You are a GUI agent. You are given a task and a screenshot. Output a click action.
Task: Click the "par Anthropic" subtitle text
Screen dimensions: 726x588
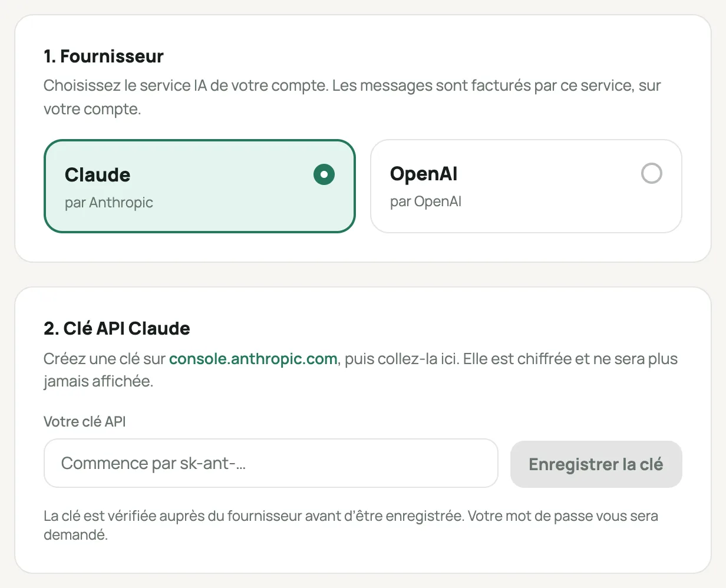coord(109,203)
